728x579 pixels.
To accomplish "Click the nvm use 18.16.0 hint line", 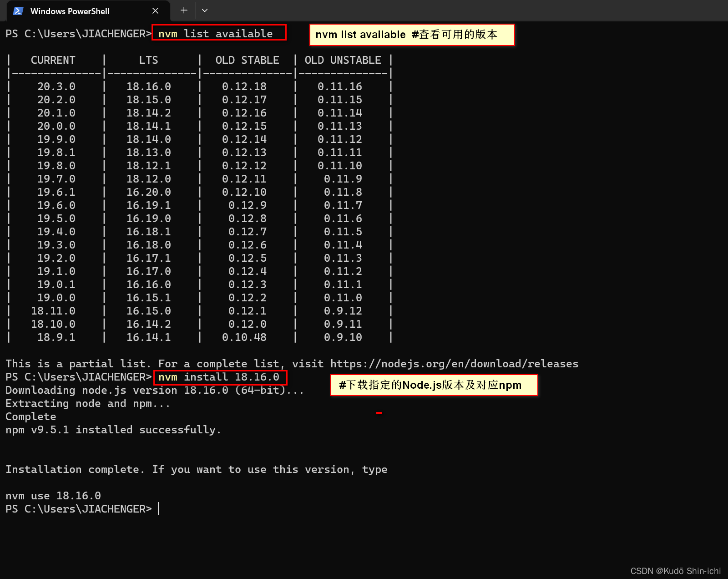I will point(53,496).
